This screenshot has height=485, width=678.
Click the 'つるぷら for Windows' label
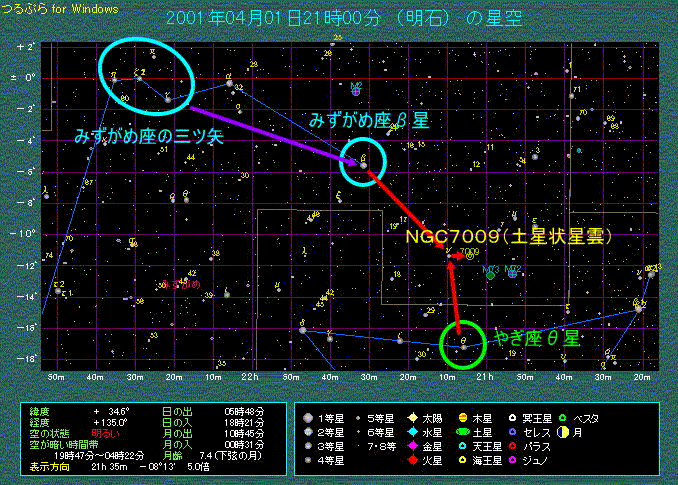[x=60, y=9]
